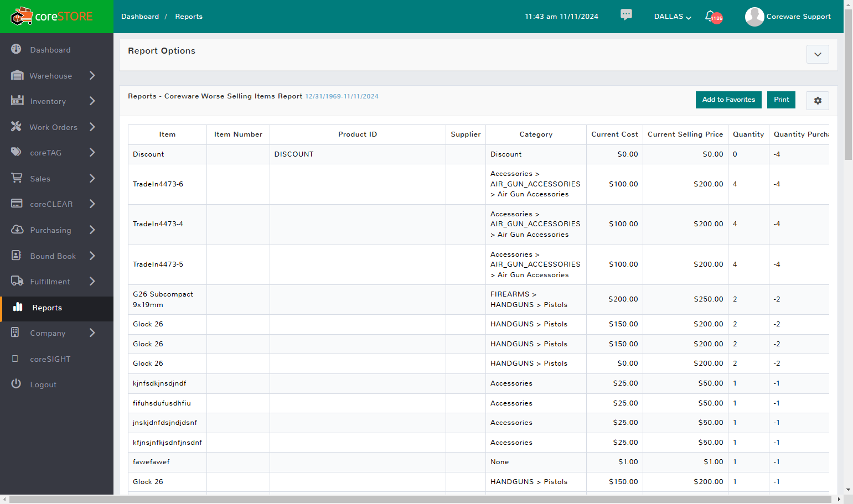853x504 pixels.
Task: Expand the Company submenu arrow
Action: coord(92,332)
